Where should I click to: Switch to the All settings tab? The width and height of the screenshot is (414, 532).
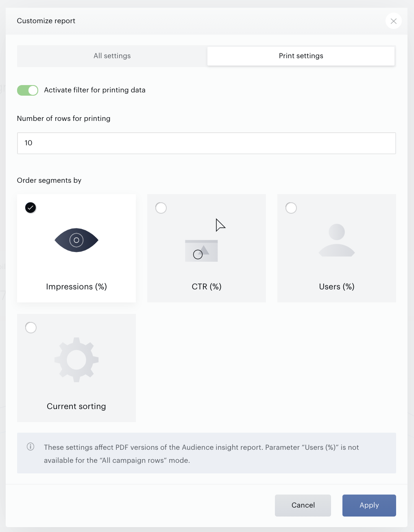(x=112, y=56)
